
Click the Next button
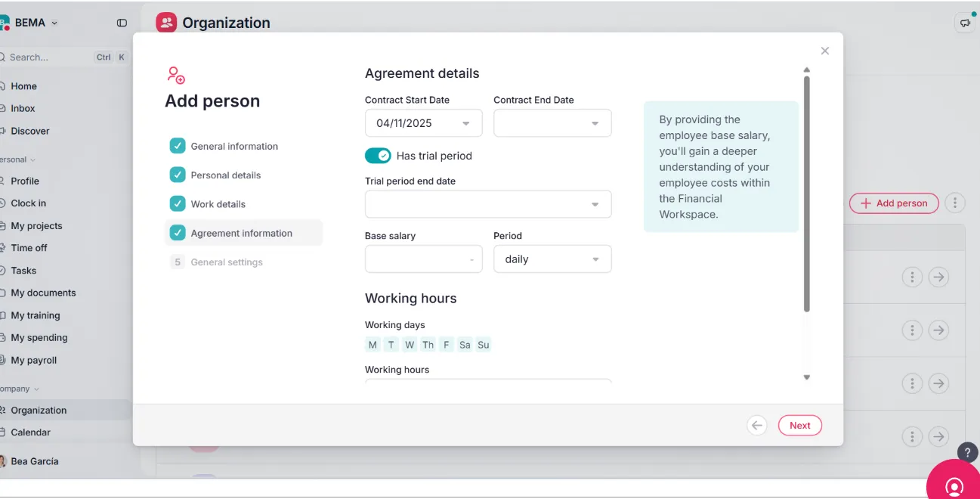click(799, 426)
